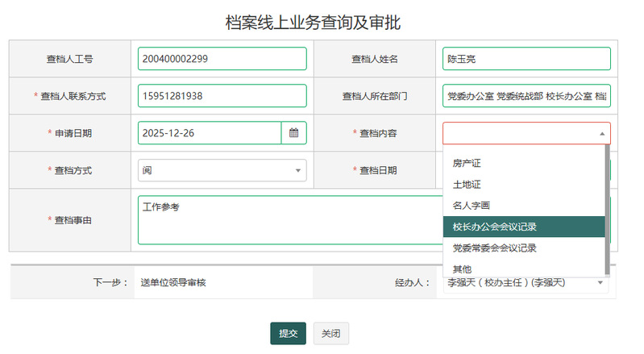Pick 名人字画 in the dropdown list
This screenshot has width=644, height=354.
[472, 206]
